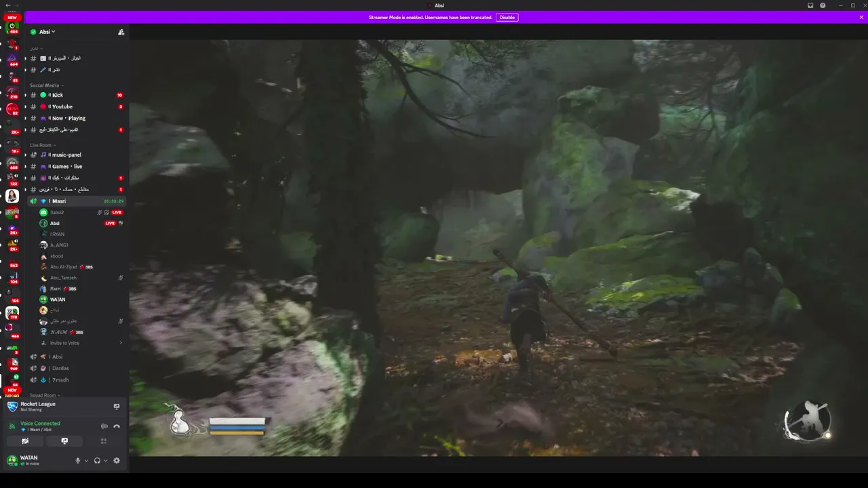
Task: Open the server with the 122 badge
Action: [x=12, y=180]
